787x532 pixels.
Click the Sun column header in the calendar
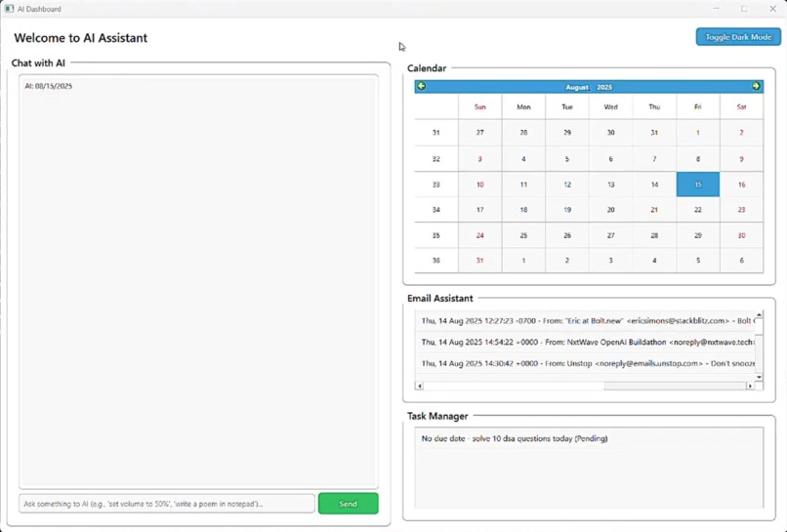tap(479, 106)
